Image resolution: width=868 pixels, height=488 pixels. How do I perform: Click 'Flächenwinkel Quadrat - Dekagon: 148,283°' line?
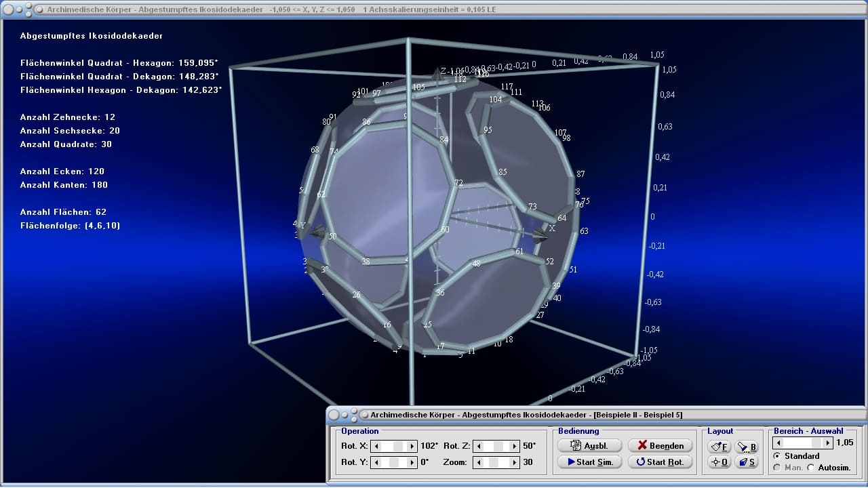[119, 76]
